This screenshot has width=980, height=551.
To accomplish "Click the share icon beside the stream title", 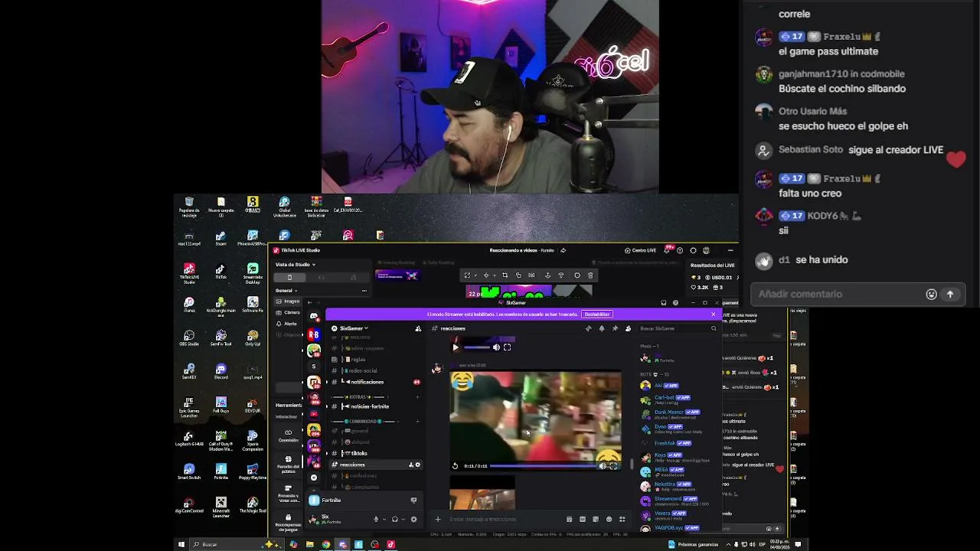I will click(563, 250).
